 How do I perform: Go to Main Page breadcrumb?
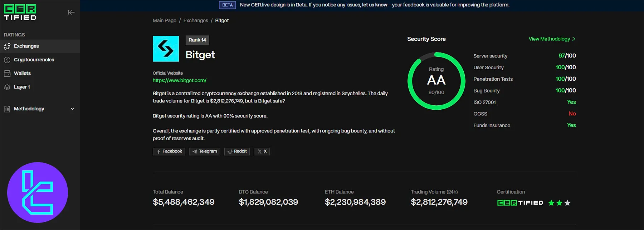pos(165,21)
